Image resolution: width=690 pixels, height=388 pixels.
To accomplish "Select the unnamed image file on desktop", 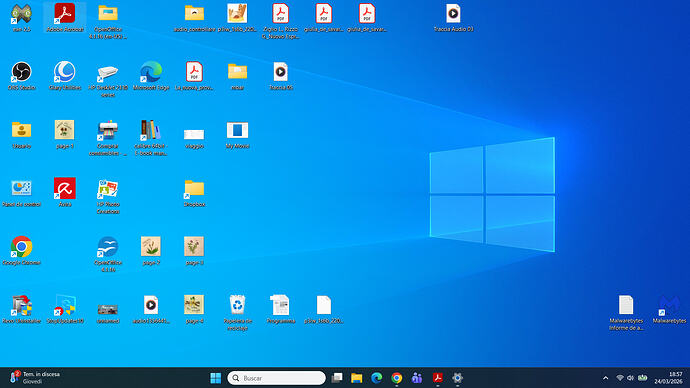I will [x=108, y=313].
